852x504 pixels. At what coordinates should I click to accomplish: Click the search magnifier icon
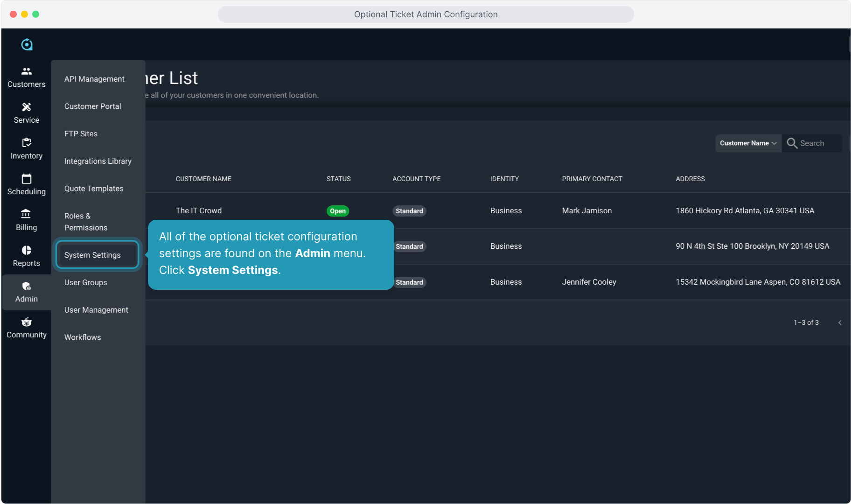792,143
